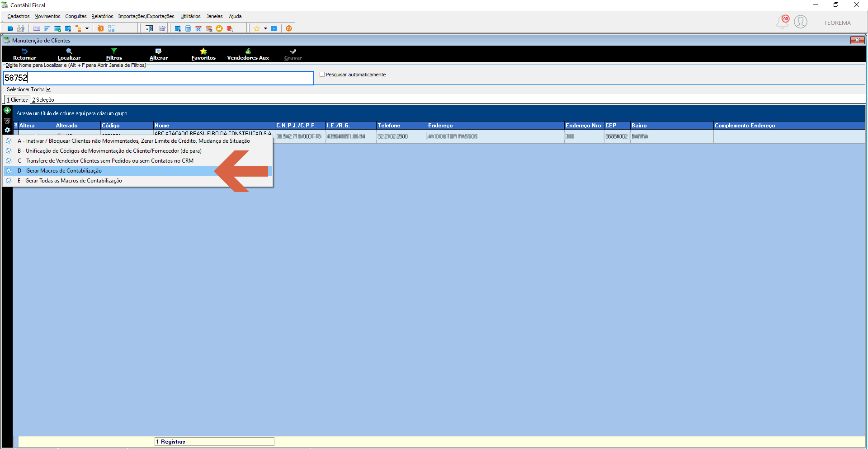This screenshot has height=449, width=868.
Task: Click the calendar 30 toolbar icon
Action: 198,28
